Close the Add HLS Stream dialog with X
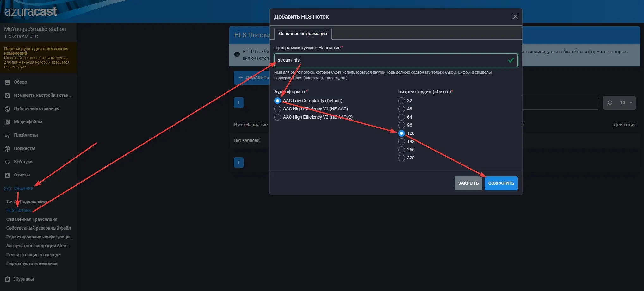The height and width of the screenshot is (291, 644). pos(515,17)
